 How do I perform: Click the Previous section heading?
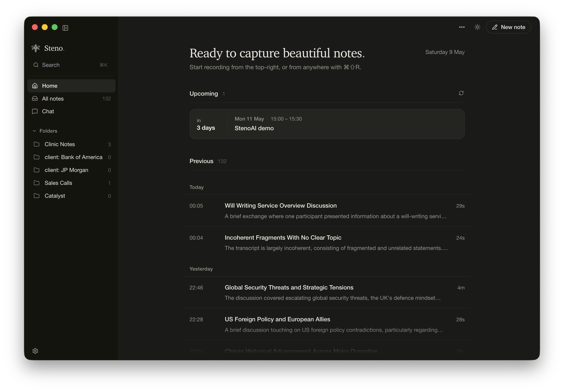click(x=201, y=161)
